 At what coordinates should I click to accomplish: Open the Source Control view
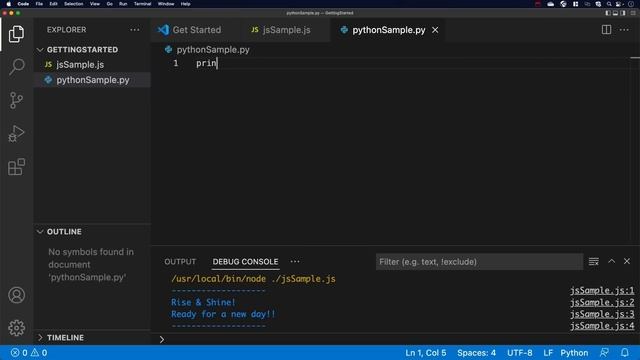click(x=16, y=100)
